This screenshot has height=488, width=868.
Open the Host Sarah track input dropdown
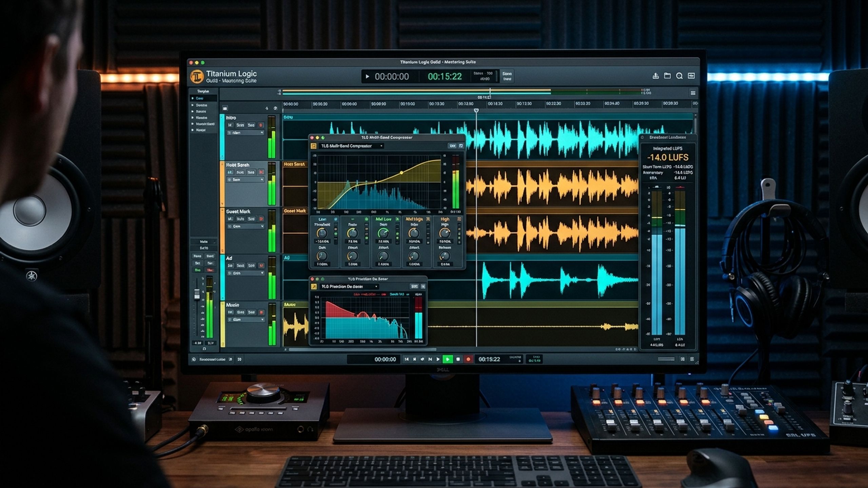[x=245, y=180]
